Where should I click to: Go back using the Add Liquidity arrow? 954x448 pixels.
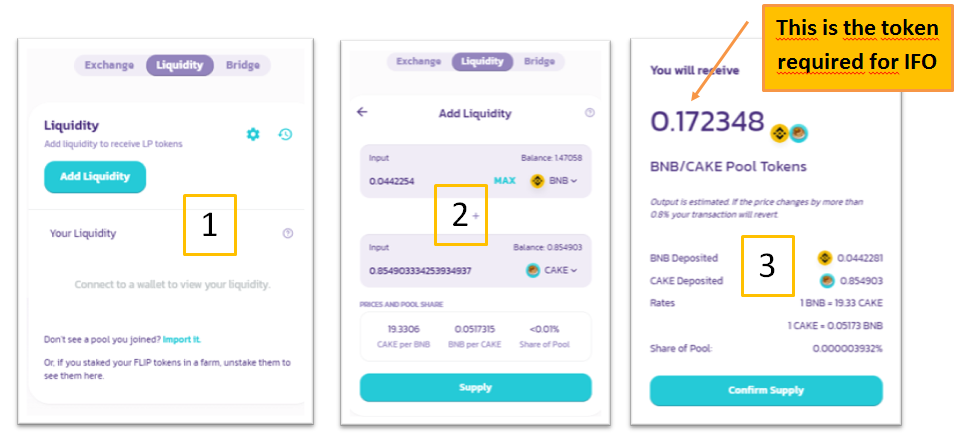pyautogui.click(x=362, y=112)
